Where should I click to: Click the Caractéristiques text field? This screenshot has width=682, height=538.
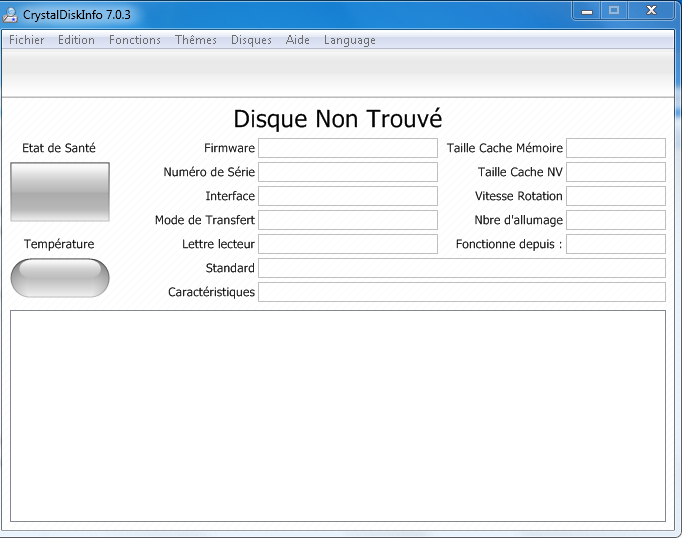click(461, 292)
